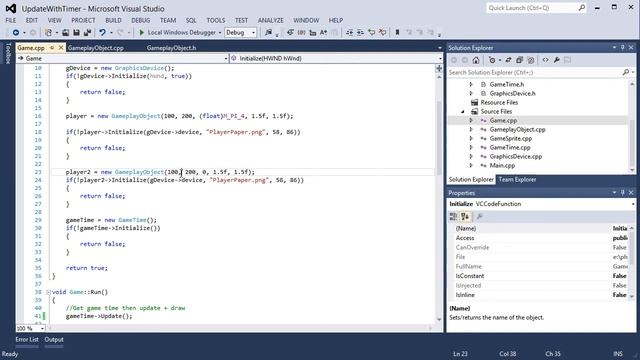Select the IsInline property row
The width and height of the screenshot is (640, 360).
tap(538, 295)
